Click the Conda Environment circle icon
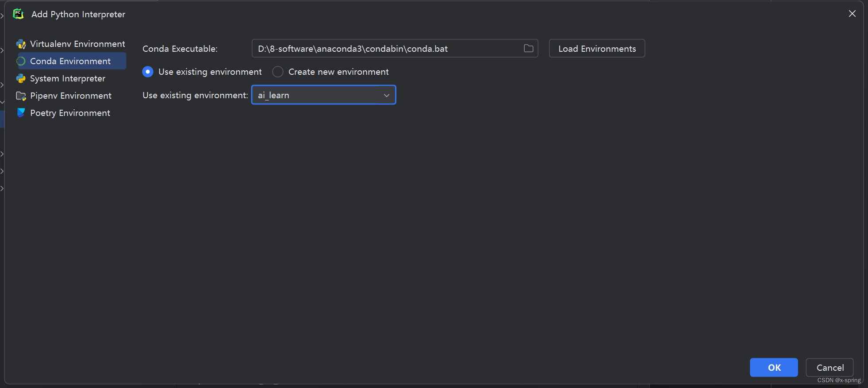This screenshot has width=868, height=388. click(21, 61)
